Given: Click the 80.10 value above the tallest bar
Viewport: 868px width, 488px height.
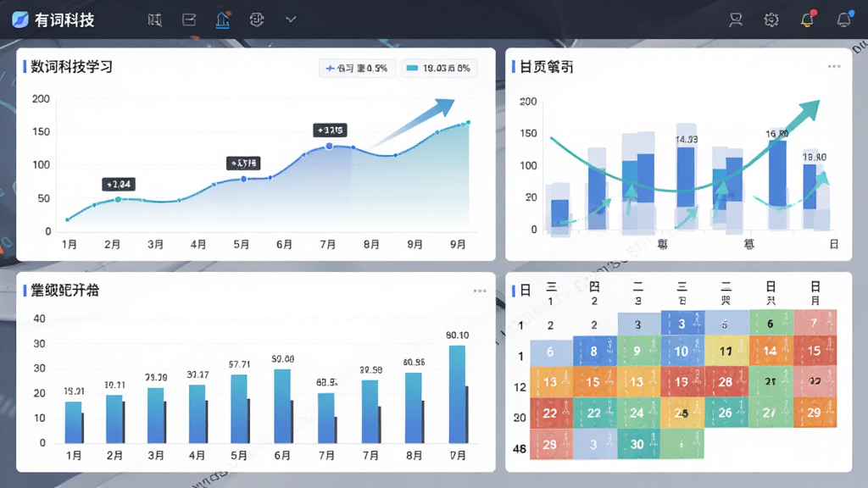Looking at the screenshot, I should (x=457, y=335).
